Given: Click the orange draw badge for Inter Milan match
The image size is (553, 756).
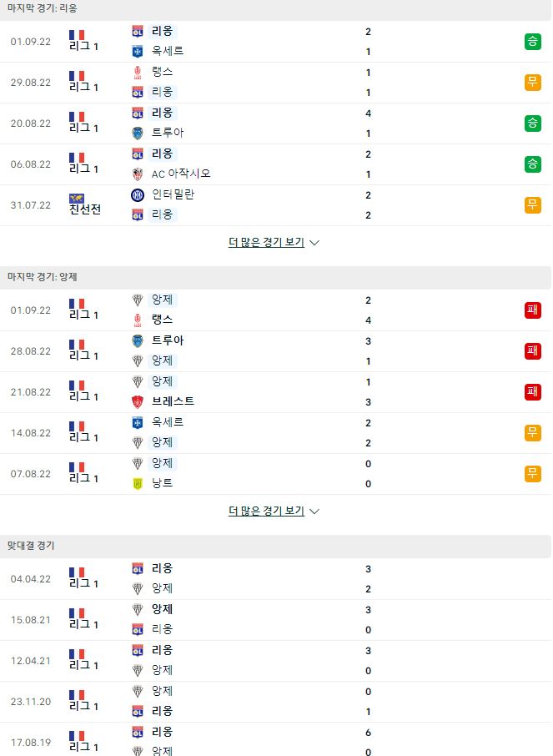Looking at the screenshot, I should (532, 205).
